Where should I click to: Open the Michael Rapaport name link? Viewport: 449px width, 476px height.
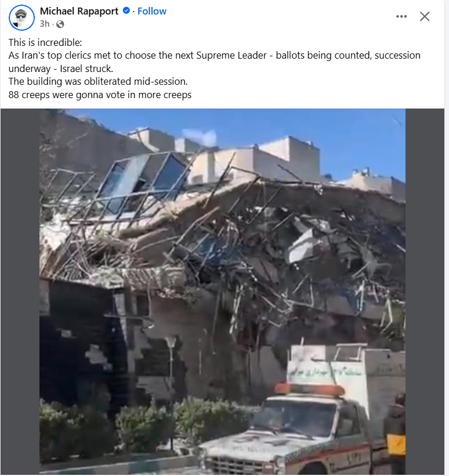point(79,11)
